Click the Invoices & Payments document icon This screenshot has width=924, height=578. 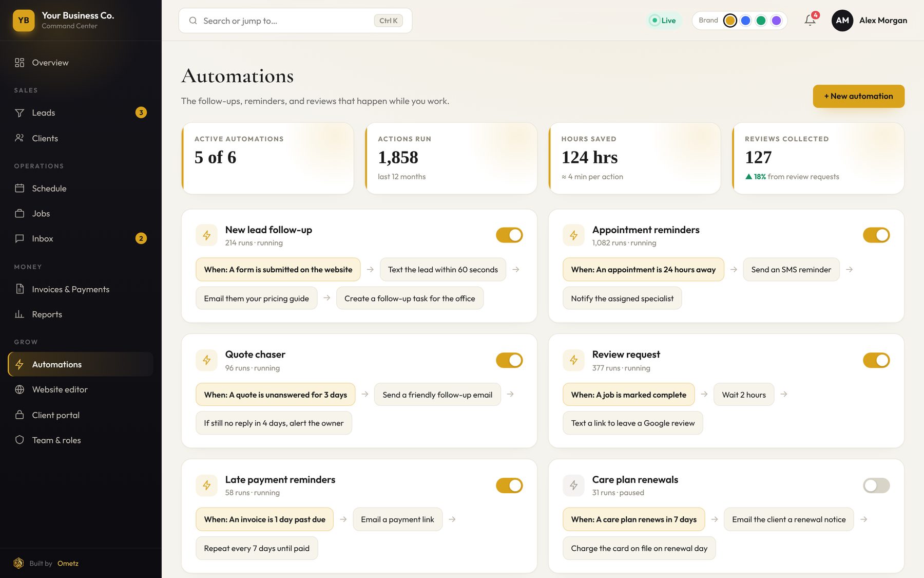[20, 289]
